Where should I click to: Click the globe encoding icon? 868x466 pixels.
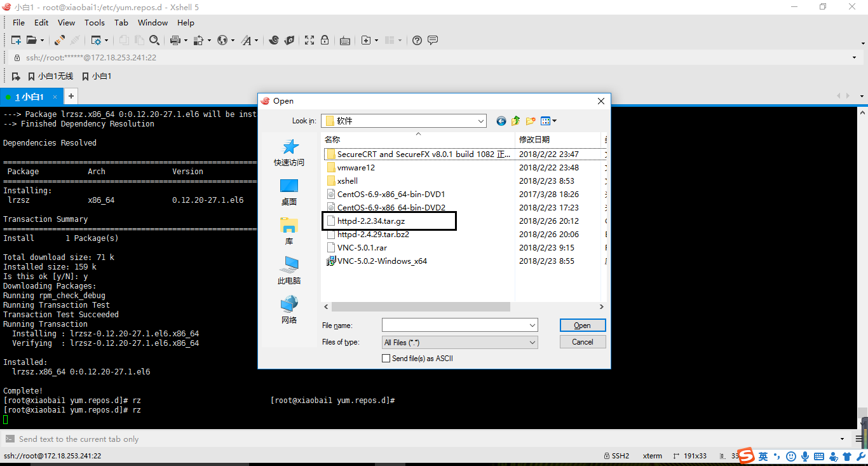[x=222, y=40]
